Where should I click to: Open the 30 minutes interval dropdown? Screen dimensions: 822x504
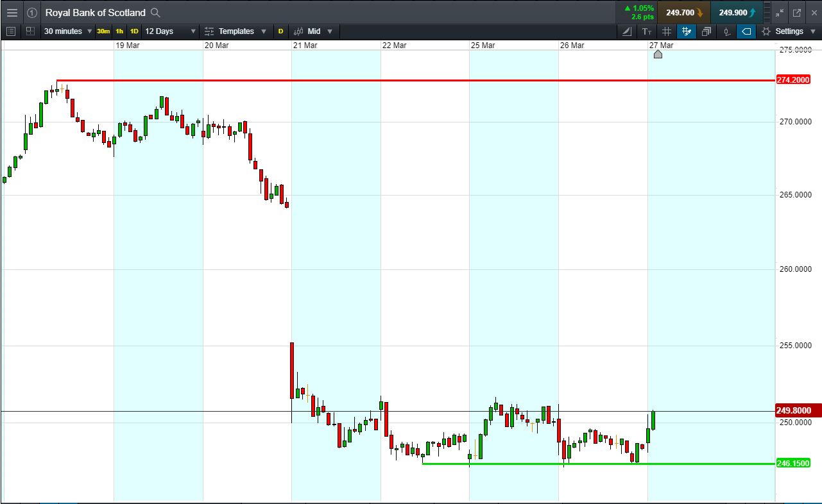point(68,31)
